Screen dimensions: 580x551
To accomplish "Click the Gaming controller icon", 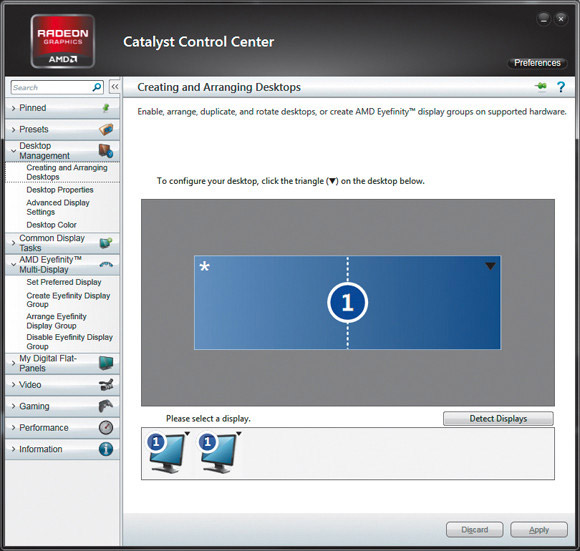I will click(106, 406).
